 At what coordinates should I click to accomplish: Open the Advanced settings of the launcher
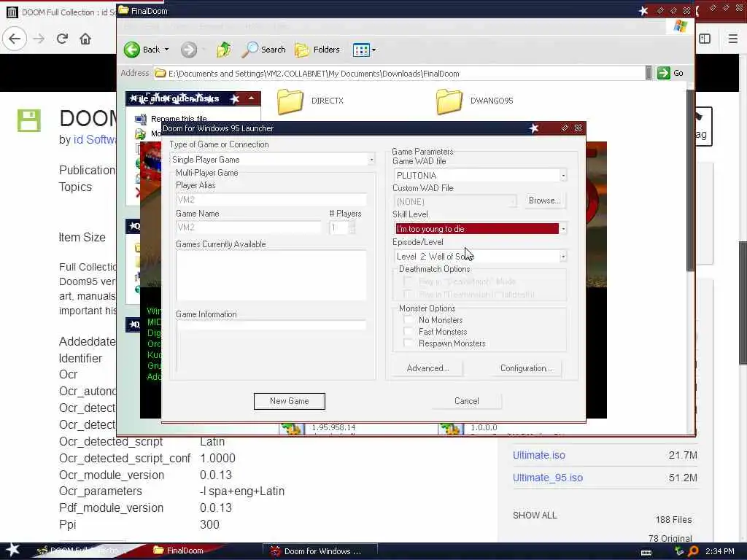(427, 368)
